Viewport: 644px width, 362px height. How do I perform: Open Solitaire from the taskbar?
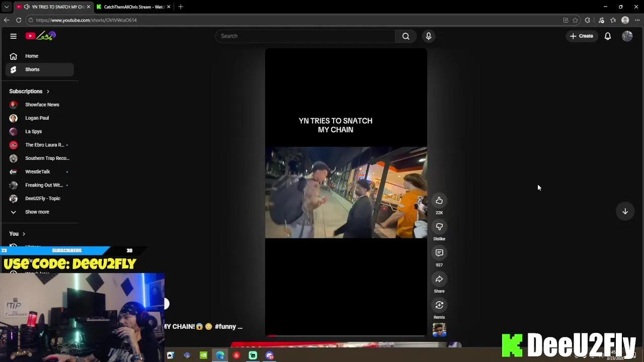(170, 355)
